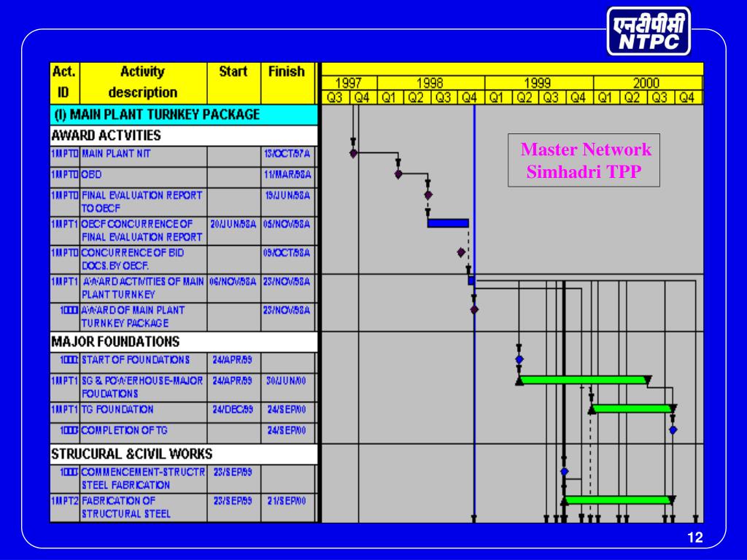The height and width of the screenshot is (560, 747).
Task: Click the NTPC logo
Action: [x=649, y=31]
